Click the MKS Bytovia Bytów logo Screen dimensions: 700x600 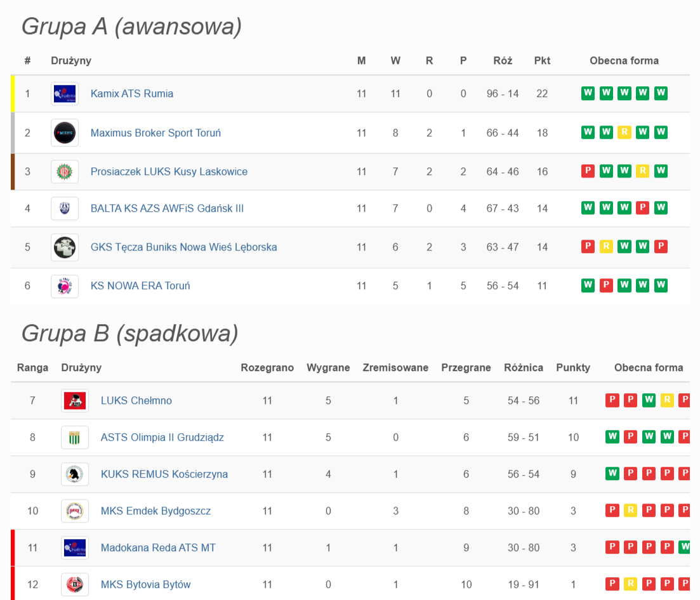(x=75, y=585)
